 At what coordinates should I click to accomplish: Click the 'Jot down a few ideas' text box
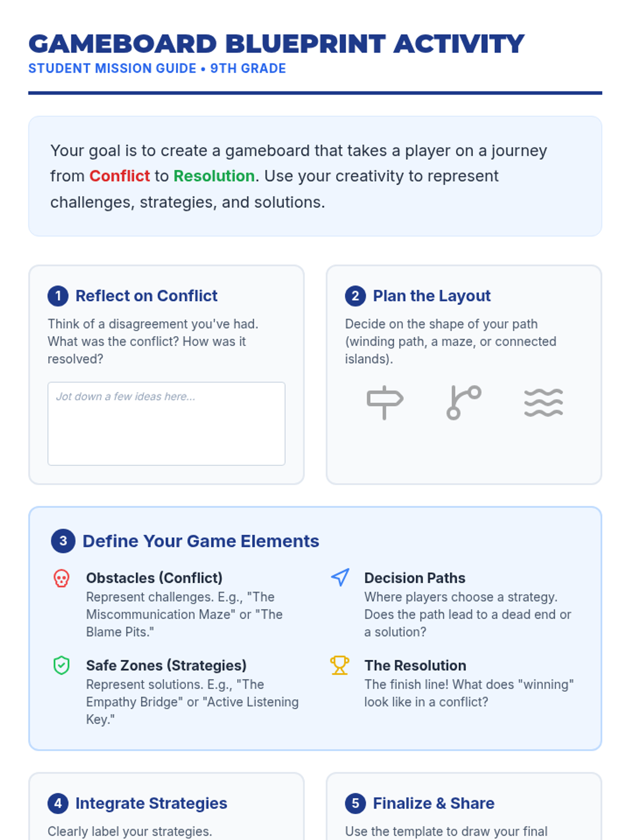click(166, 424)
